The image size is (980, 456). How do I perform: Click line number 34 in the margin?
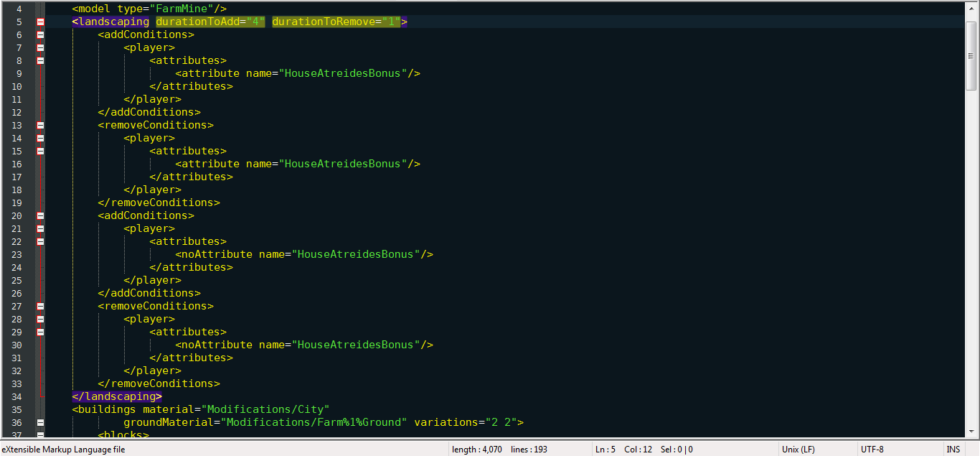17,396
